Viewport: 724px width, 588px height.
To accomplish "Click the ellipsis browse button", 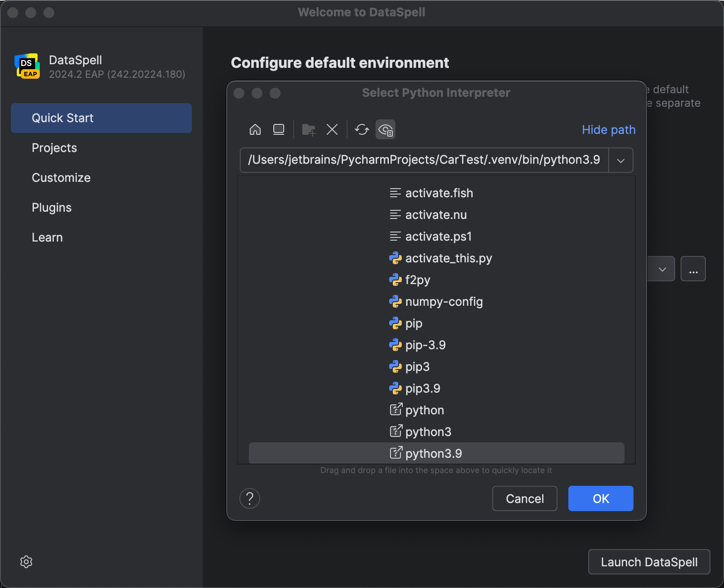I will point(693,269).
